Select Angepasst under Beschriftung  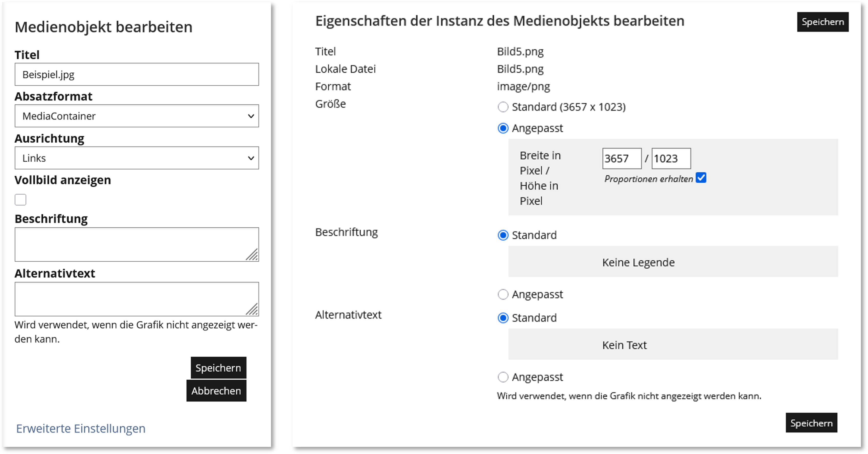[503, 294]
